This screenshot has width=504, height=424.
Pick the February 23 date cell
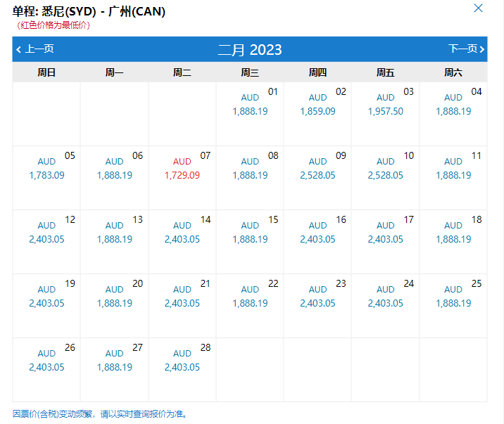317,305
